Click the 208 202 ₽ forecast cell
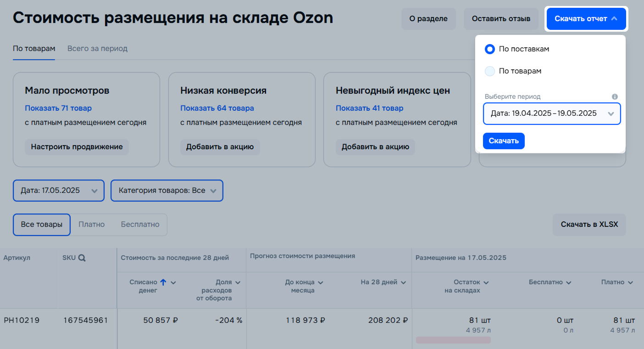 tap(388, 321)
